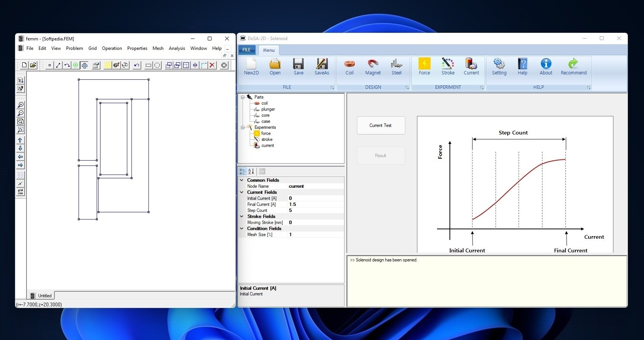
Task: Select the green block label tool
Action: (76, 65)
